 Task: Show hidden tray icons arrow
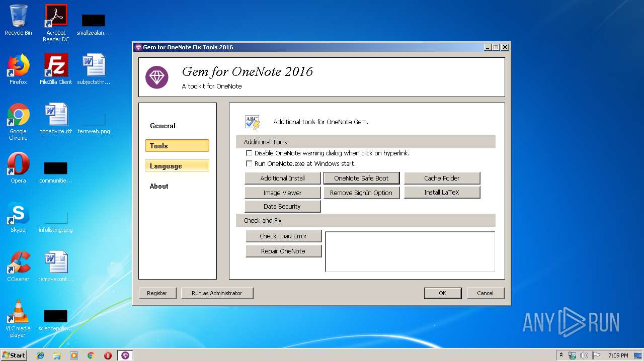point(561,355)
